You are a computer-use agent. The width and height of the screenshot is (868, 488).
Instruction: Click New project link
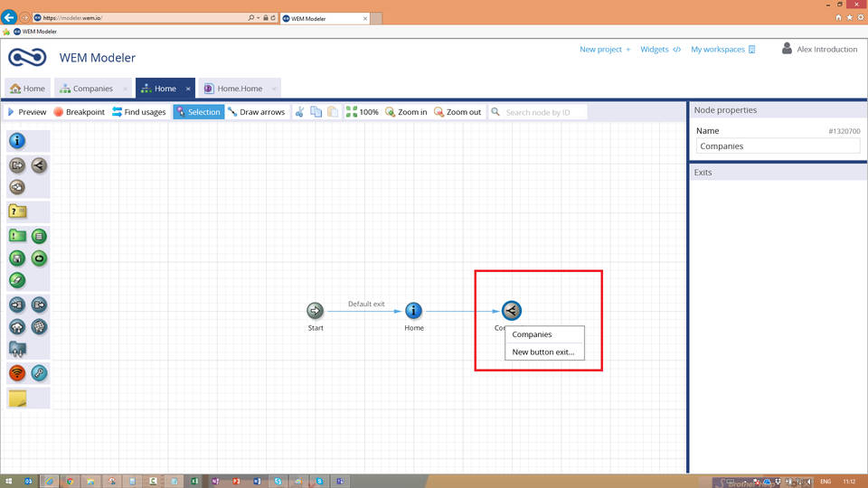(605, 49)
